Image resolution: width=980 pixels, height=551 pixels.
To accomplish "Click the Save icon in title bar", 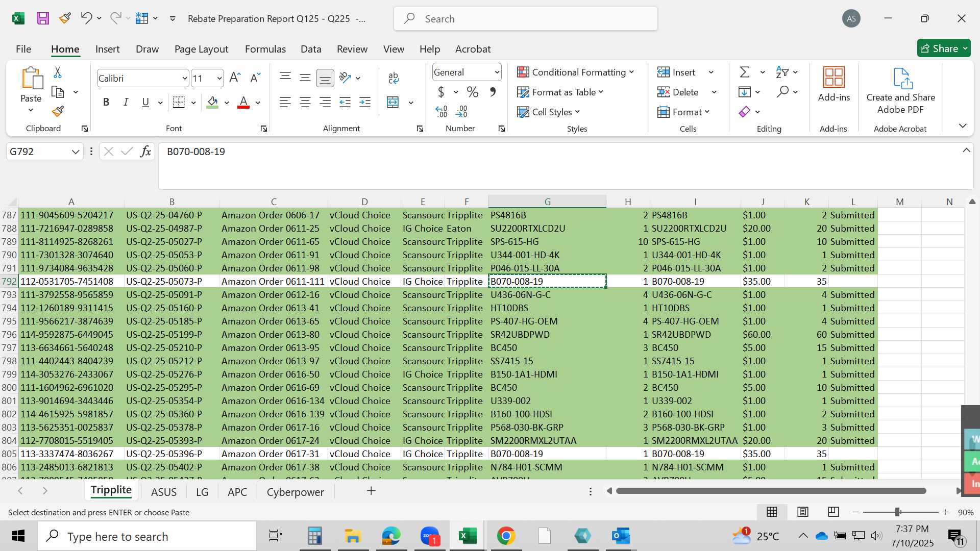I will tap(43, 18).
